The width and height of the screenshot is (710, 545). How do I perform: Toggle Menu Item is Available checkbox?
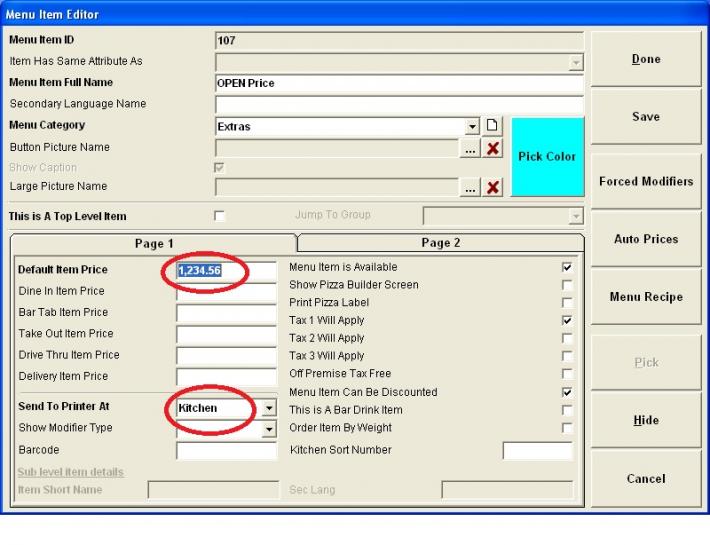(x=567, y=268)
